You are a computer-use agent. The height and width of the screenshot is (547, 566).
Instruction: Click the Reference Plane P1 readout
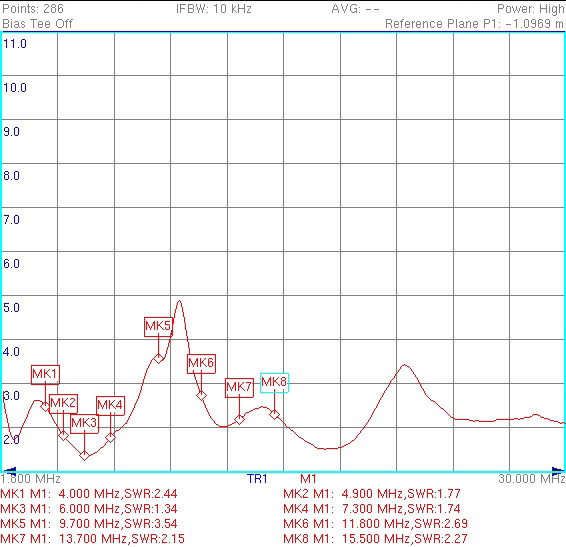pos(474,24)
